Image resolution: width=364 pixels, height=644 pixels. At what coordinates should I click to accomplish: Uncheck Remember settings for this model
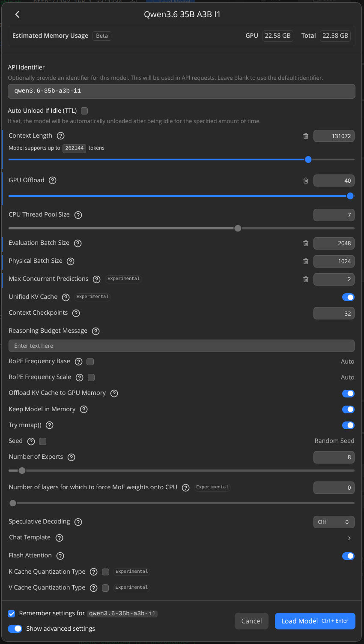click(12, 614)
